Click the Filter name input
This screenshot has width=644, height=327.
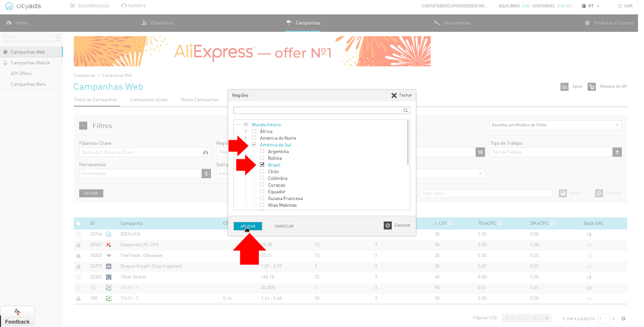486,193
